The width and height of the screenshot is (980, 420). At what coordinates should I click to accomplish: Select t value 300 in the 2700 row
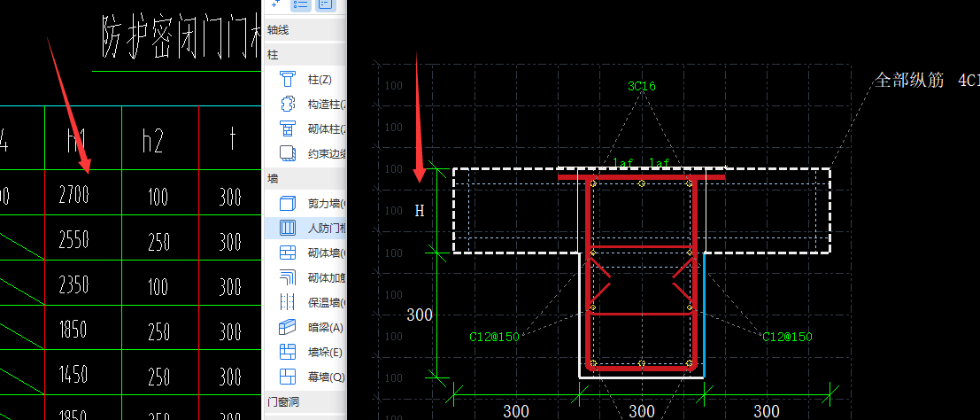point(230,198)
